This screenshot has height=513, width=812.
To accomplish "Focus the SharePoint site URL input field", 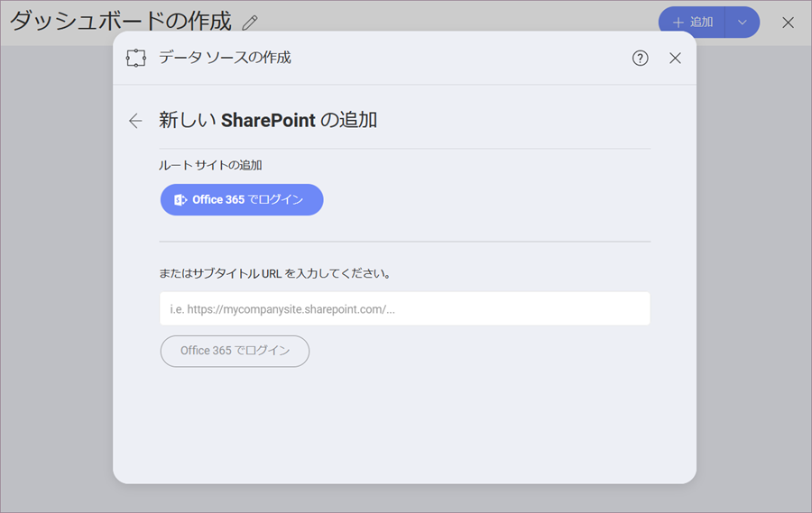I will (405, 309).
